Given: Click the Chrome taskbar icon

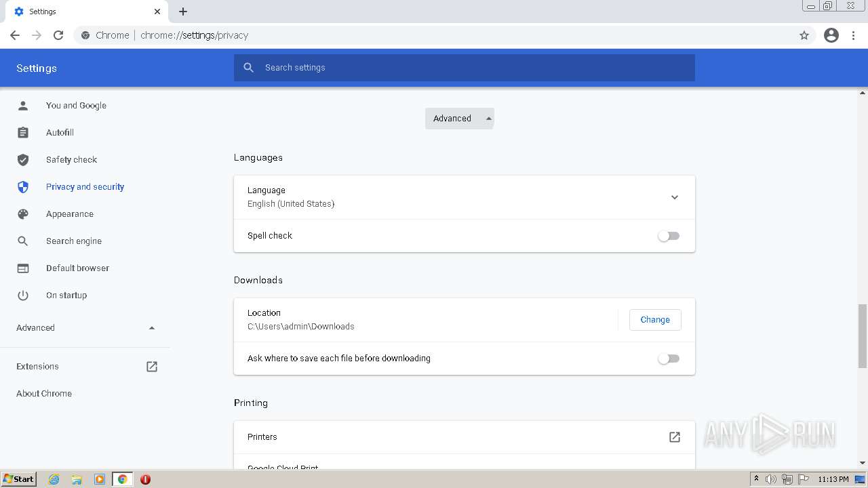Looking at the screenshot, I should [x=123, y=479].
